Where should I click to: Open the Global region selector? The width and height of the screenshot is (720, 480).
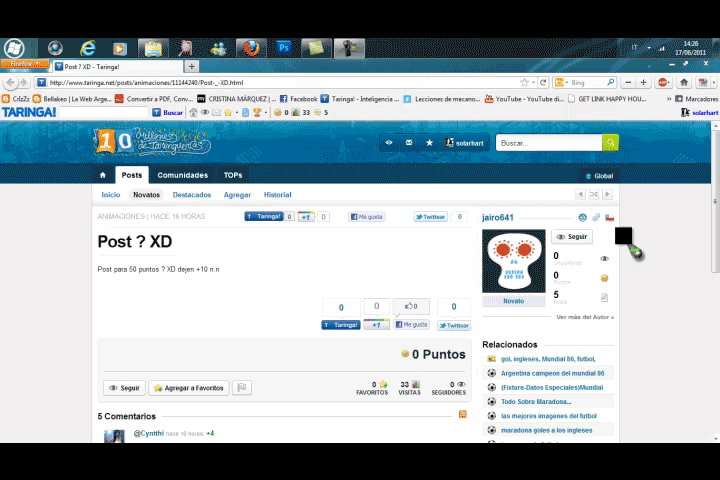(600, 176)
